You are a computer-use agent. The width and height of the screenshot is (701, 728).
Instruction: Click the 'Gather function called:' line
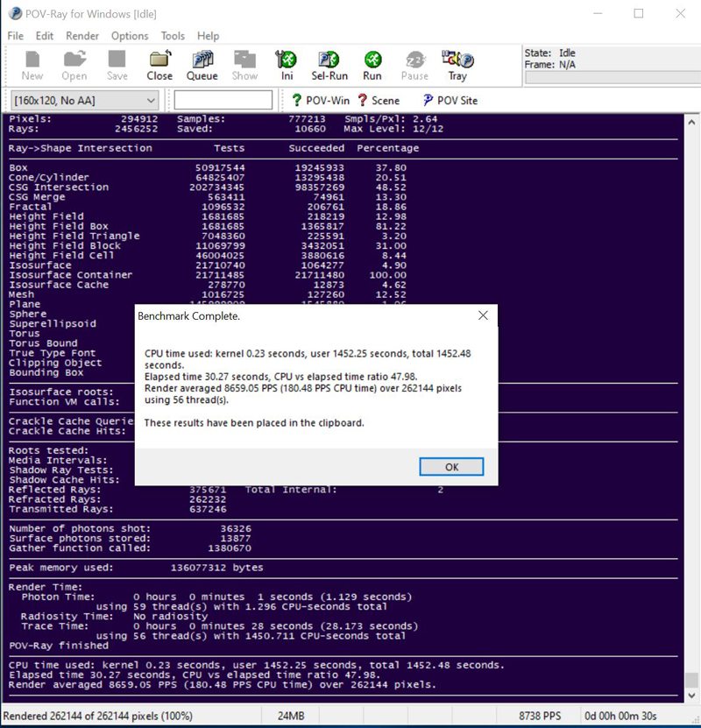(x=130, y=548)
